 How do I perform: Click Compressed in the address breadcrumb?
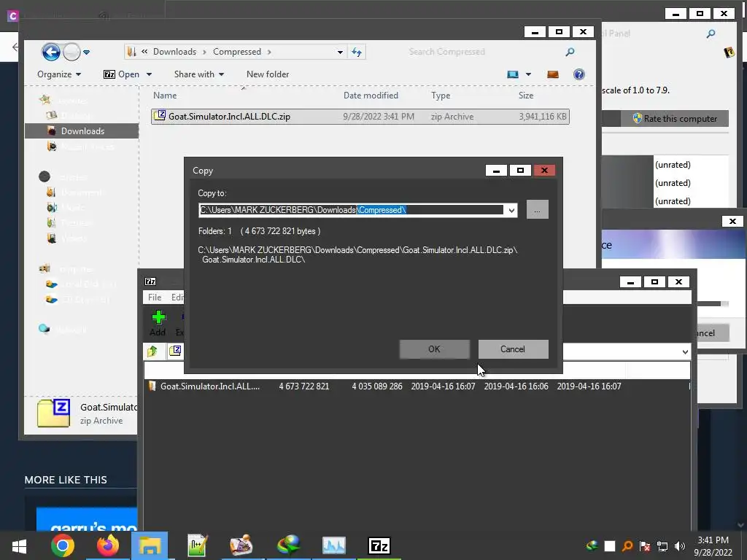click(237, 52)
